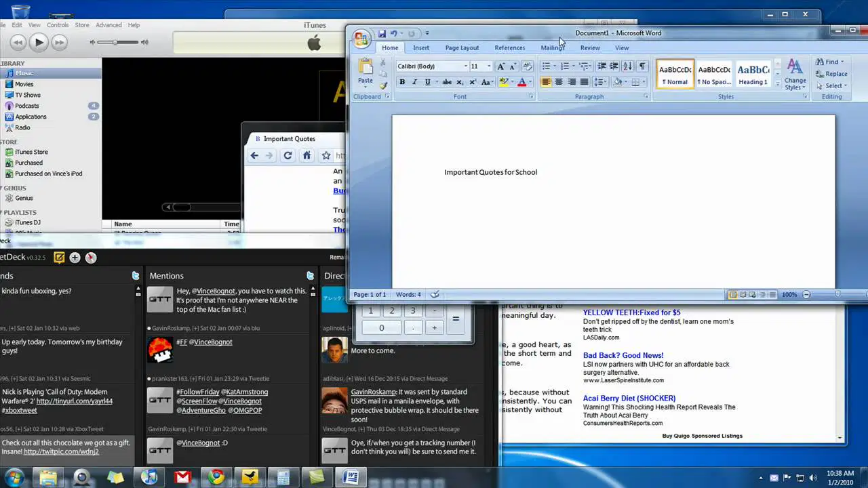Screen dimensions: 868x488
Task: Save the Word document from Quick Access
Action: [x=382, y=33]
